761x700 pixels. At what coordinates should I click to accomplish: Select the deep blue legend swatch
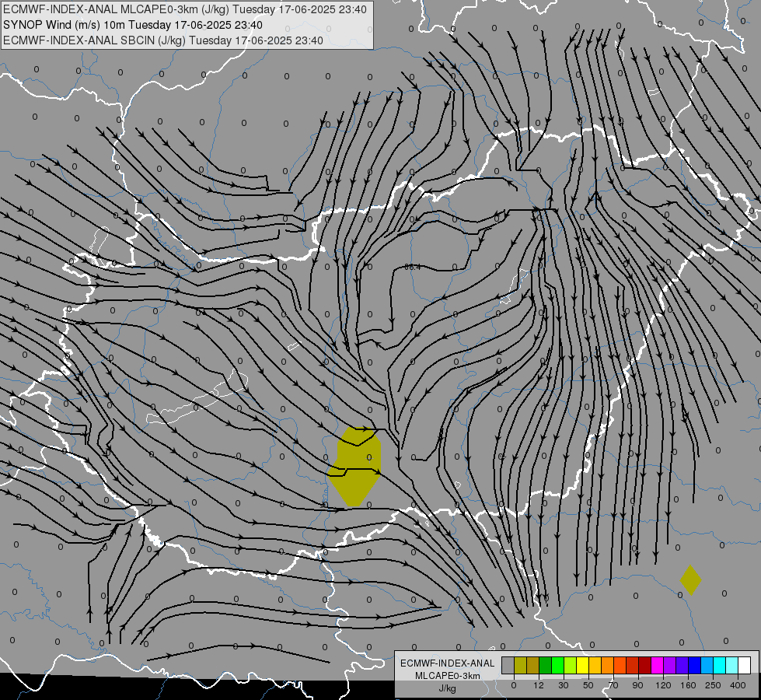click(695, 665)
